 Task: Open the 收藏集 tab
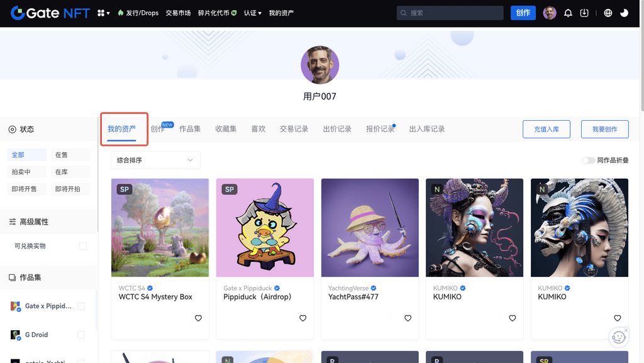tap(226, 129)
